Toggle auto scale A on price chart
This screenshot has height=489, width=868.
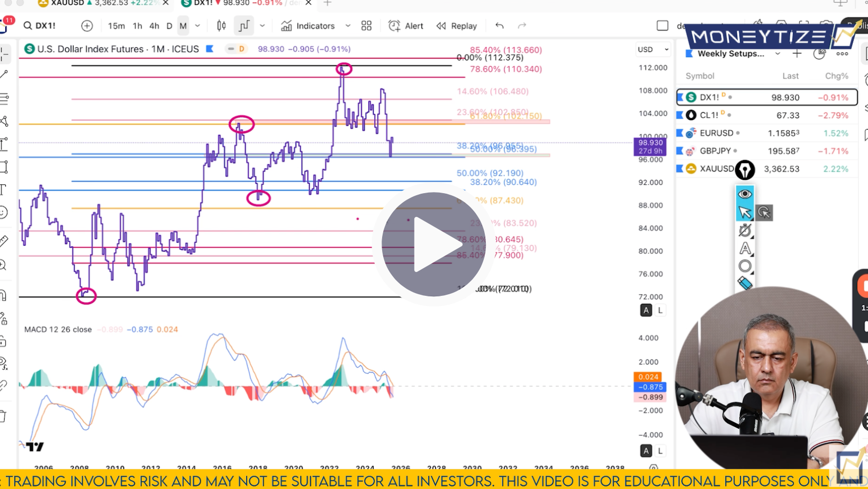[646, 310]
